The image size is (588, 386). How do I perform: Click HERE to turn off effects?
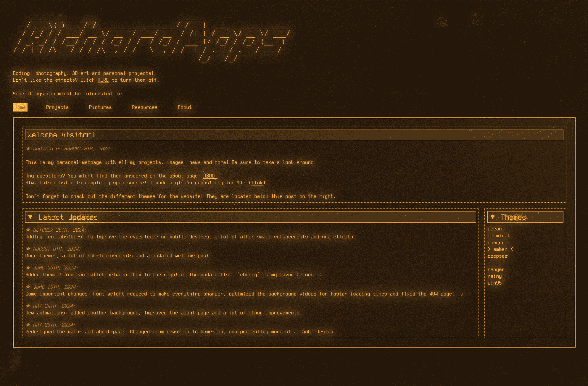pos(103,80)
